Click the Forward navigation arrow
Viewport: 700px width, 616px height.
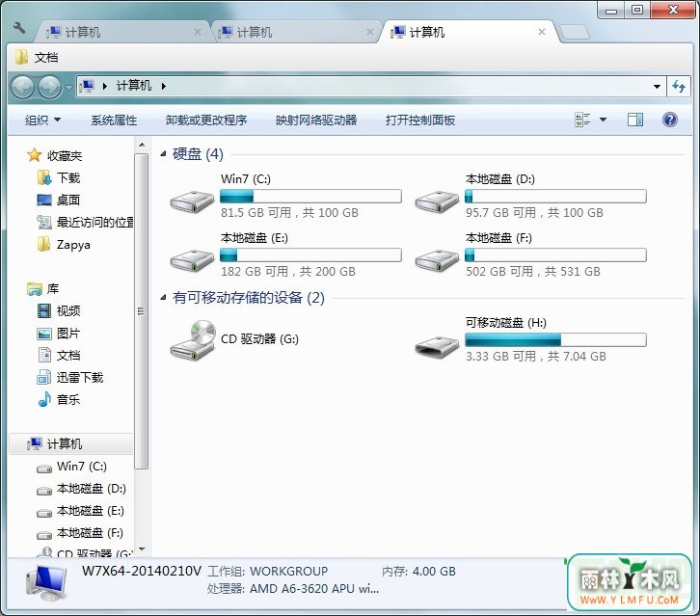click(x=49, y=87)
